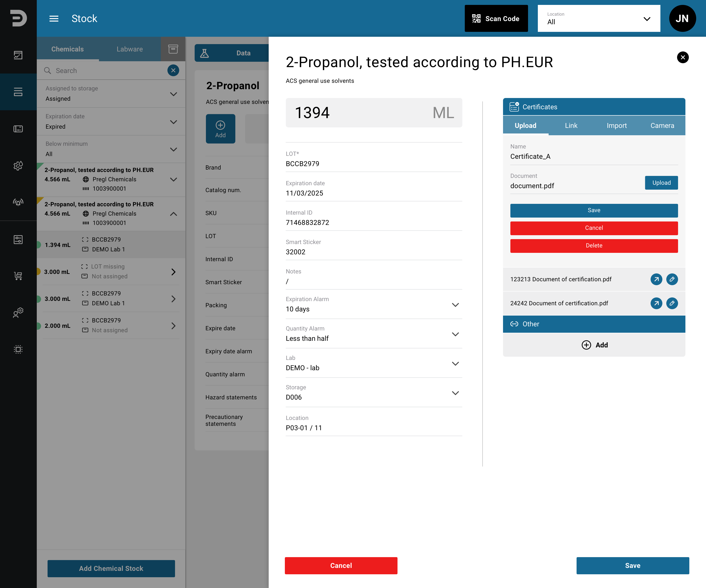Click the LOT field BCCB2979
The width and height of the screenshot is (706, 588).
coord(374,159)
